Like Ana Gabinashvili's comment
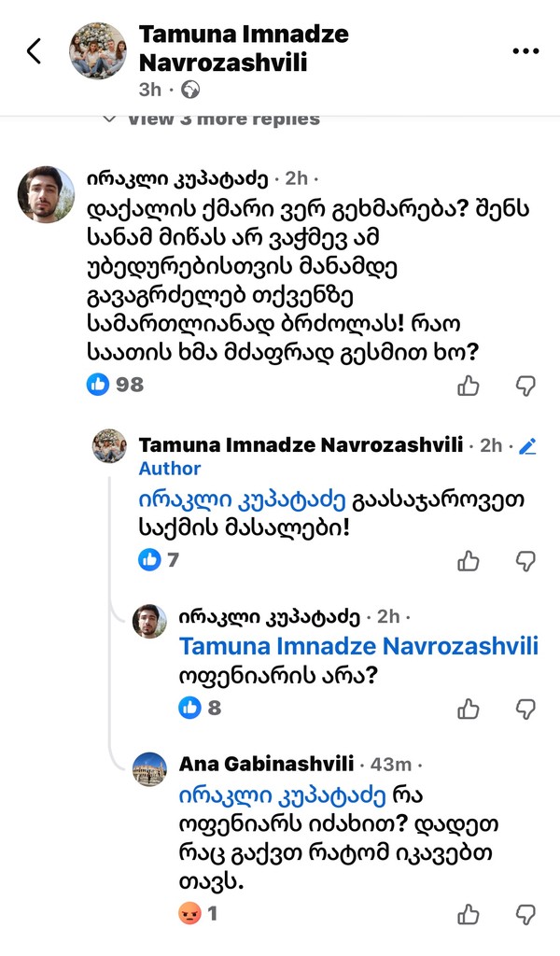560x956 pixels. pos(469,915)
